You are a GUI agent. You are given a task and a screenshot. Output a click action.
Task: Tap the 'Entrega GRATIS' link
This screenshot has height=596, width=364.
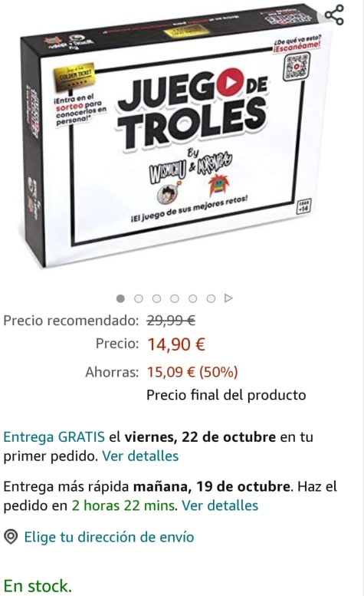click(x=54, y=436)
